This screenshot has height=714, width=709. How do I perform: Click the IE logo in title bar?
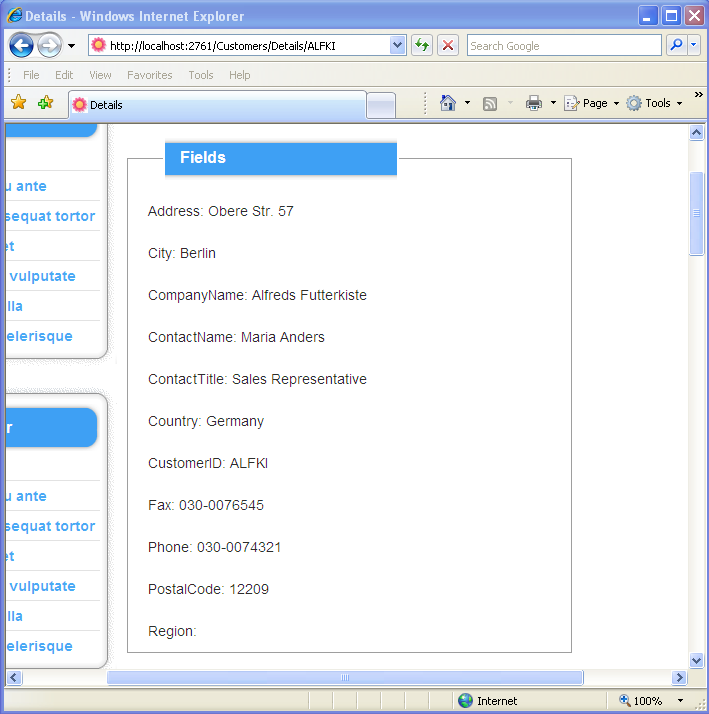pyautogui.click(x=15, y=15)
